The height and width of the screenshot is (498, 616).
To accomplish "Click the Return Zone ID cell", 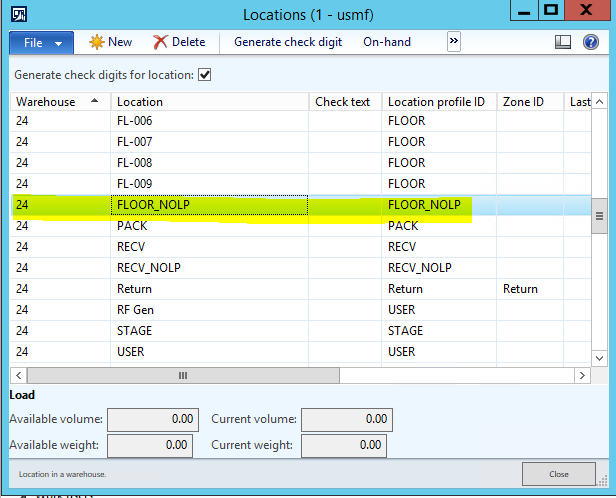I will pyautogui.click(x=530, y=289).
